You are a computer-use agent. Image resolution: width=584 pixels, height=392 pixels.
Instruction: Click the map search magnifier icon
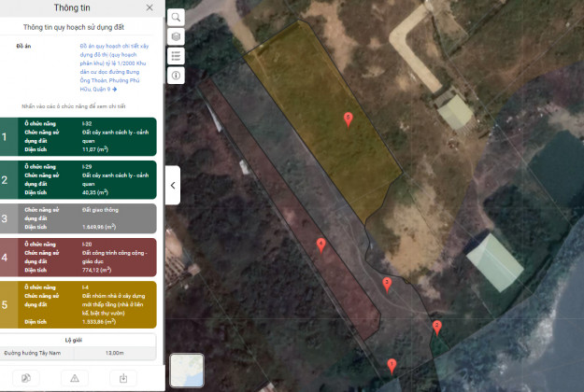177,18
